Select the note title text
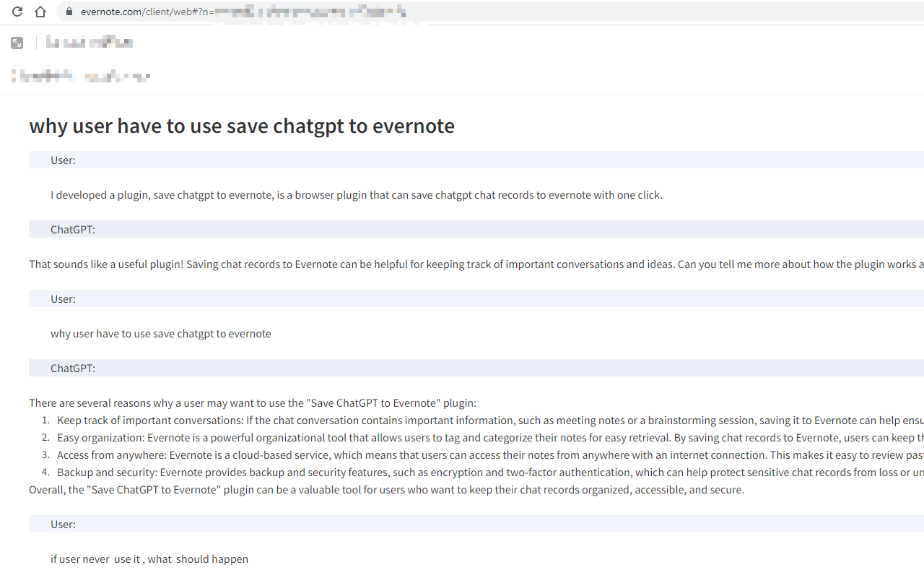Viewport: 924px width, 578px height. click(x=242, y=126)
